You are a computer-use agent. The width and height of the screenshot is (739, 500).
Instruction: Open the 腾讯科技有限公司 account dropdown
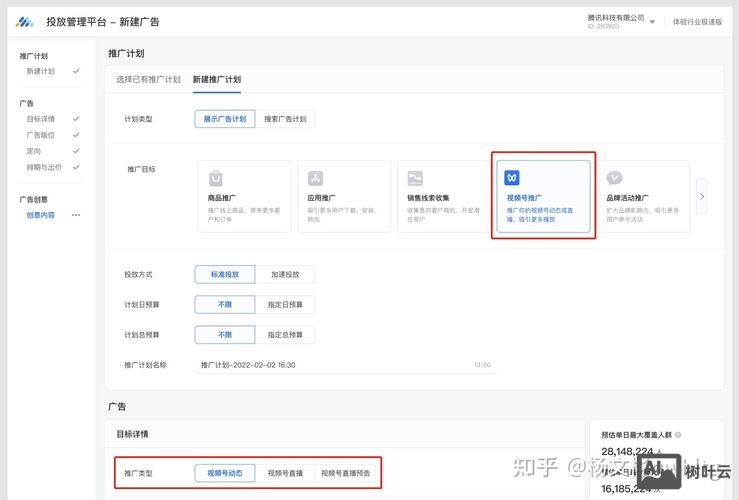[621, 21]
